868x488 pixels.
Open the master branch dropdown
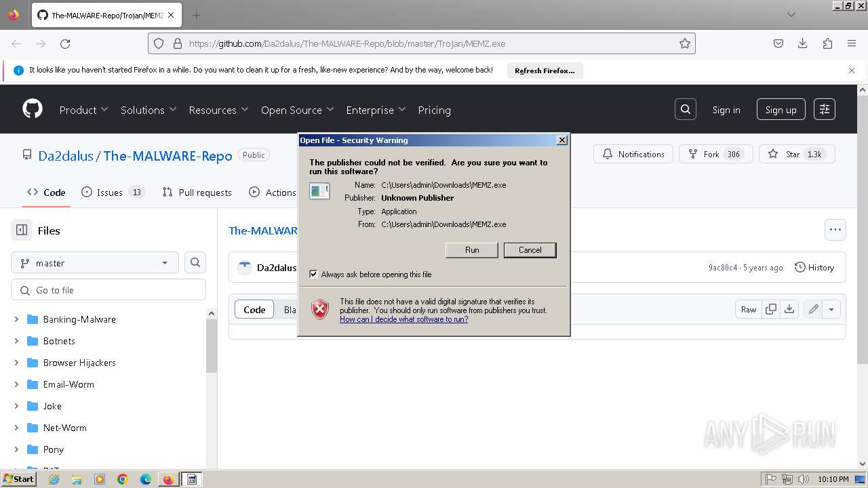click(95, 263)
